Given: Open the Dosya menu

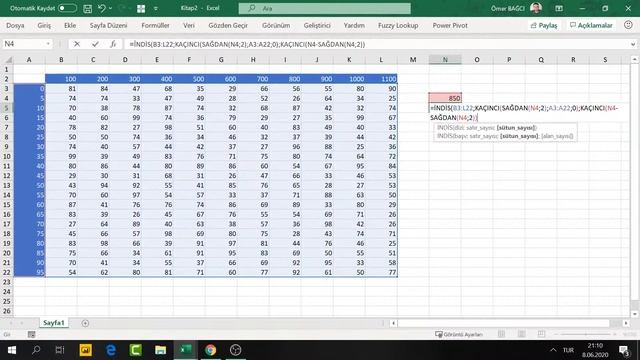Looking at the screenshot, I should (16, 25).
